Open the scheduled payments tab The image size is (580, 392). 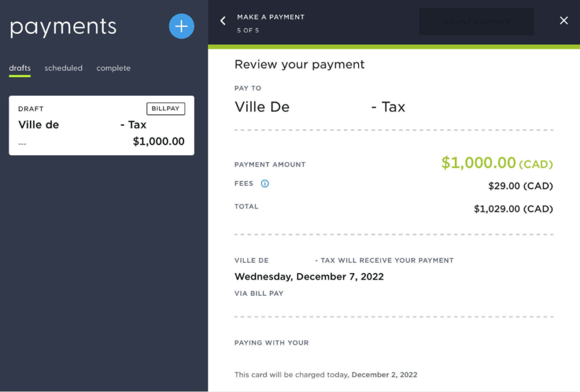pos(63,68)
